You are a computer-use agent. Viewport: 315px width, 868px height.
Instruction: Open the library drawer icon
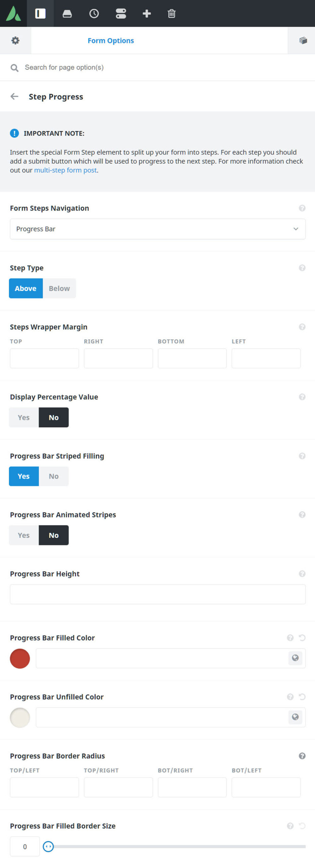click(x=67, y=14)
